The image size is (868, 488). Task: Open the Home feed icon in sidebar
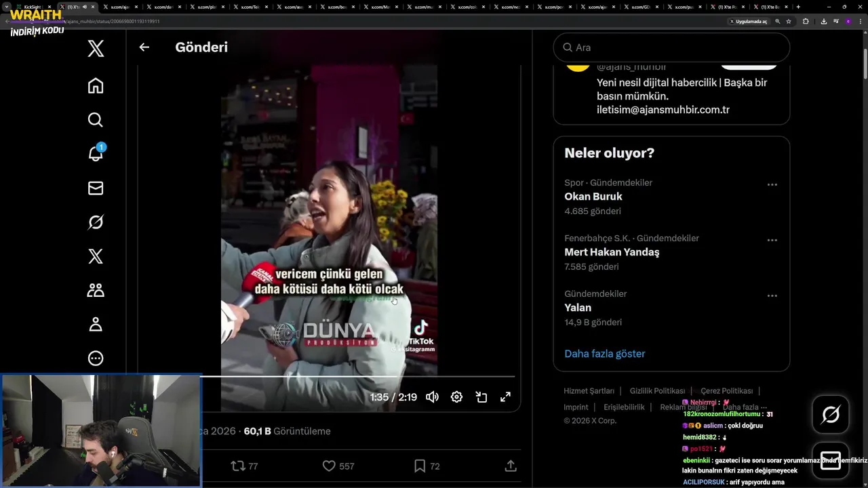pos(96,86)
